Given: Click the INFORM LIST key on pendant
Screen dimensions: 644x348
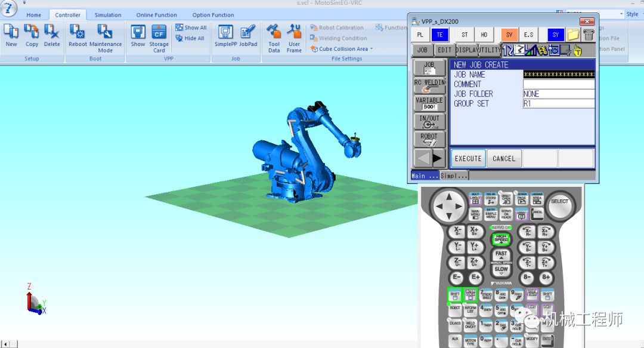Looking at the screenshot, I should tap(470, 309).
